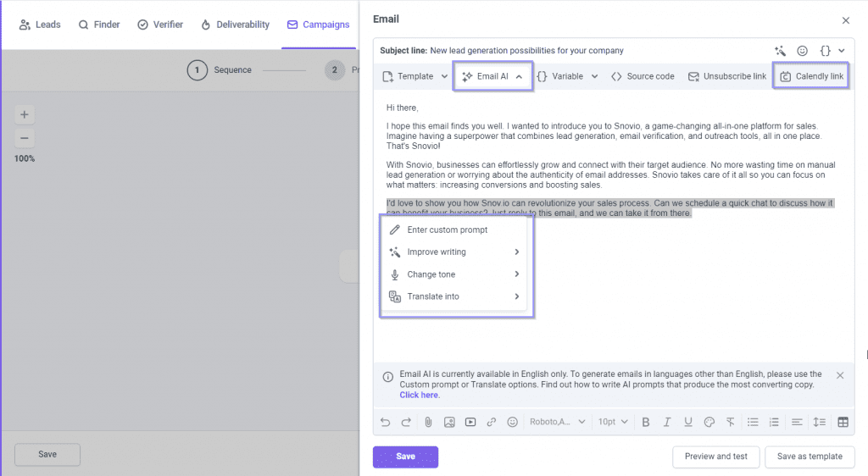
Task: Open the Leads section
Action: coord(40,25)
